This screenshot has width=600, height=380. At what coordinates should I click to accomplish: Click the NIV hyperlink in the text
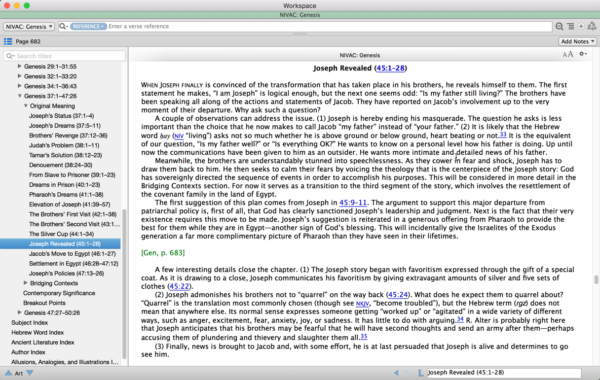179,136
